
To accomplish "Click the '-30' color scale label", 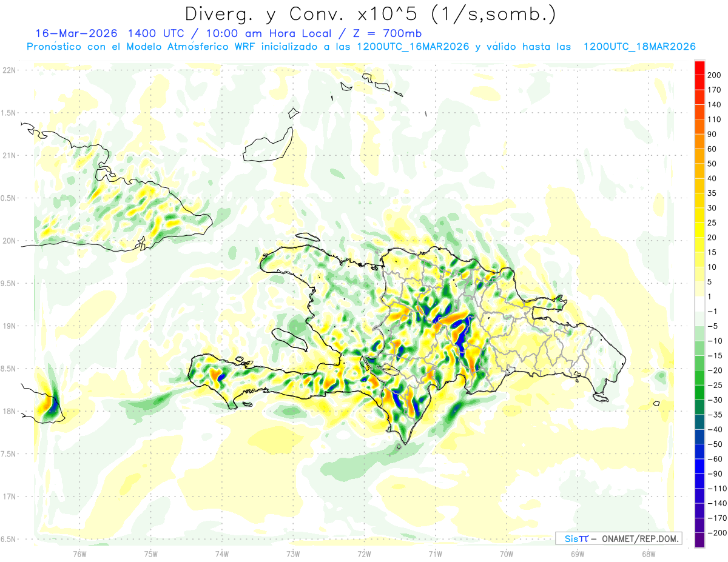I will pyautogui.click(x=714, y=400).
